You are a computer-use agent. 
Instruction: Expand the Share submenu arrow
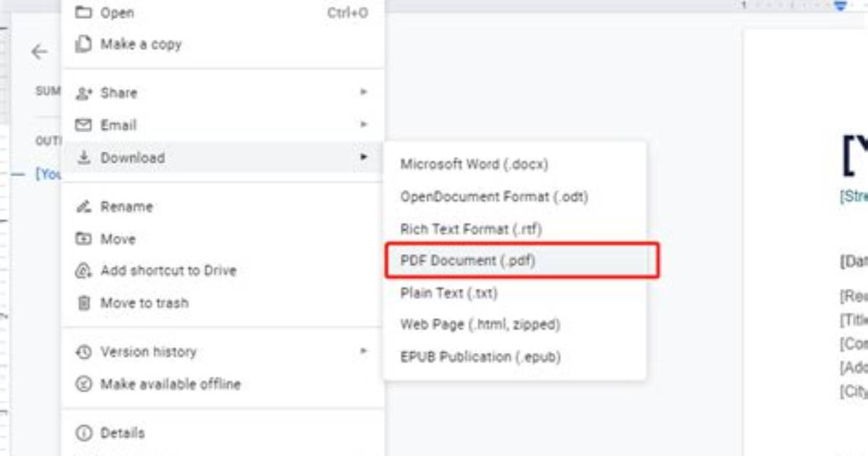coord(364,92)
